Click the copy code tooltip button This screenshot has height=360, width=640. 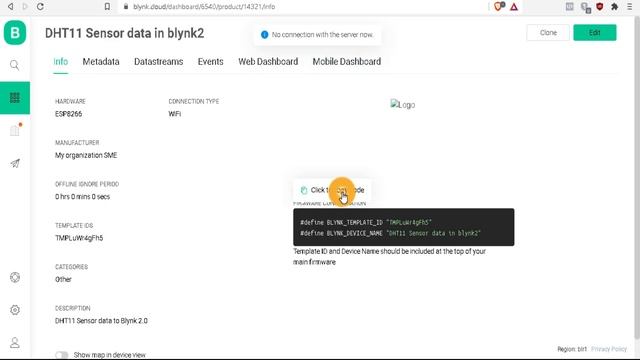click(332, 190)
